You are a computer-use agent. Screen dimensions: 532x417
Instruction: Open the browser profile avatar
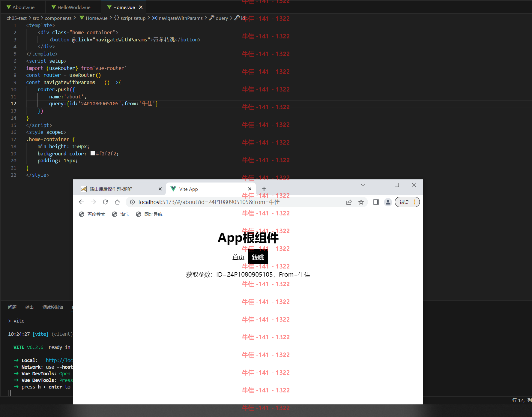point(388,202)
